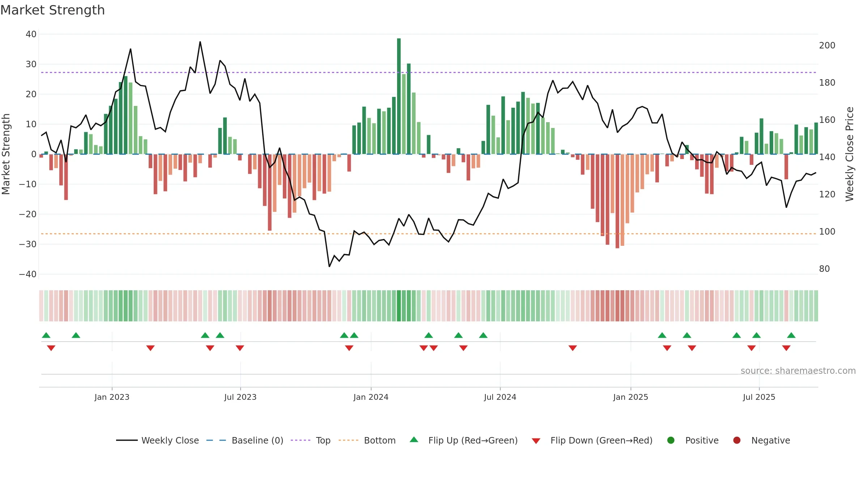Toggle the Top threshold legend entry

click(310, 440)
